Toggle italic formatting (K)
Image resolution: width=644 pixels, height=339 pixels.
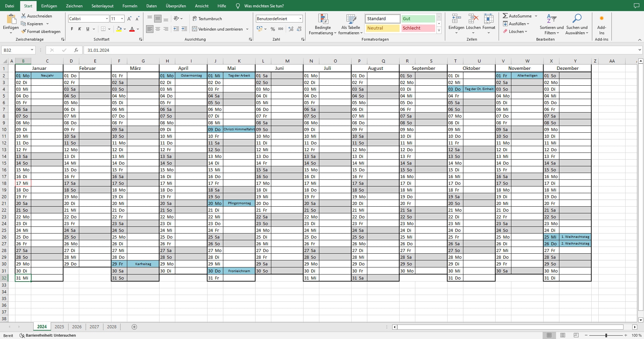click(x=79, y=29)
